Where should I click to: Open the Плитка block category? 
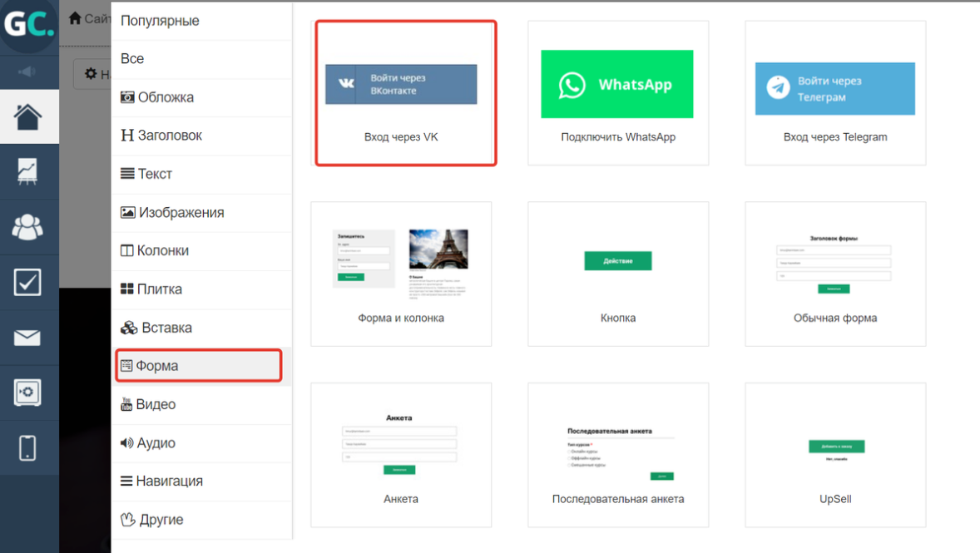tap(201, 289)
